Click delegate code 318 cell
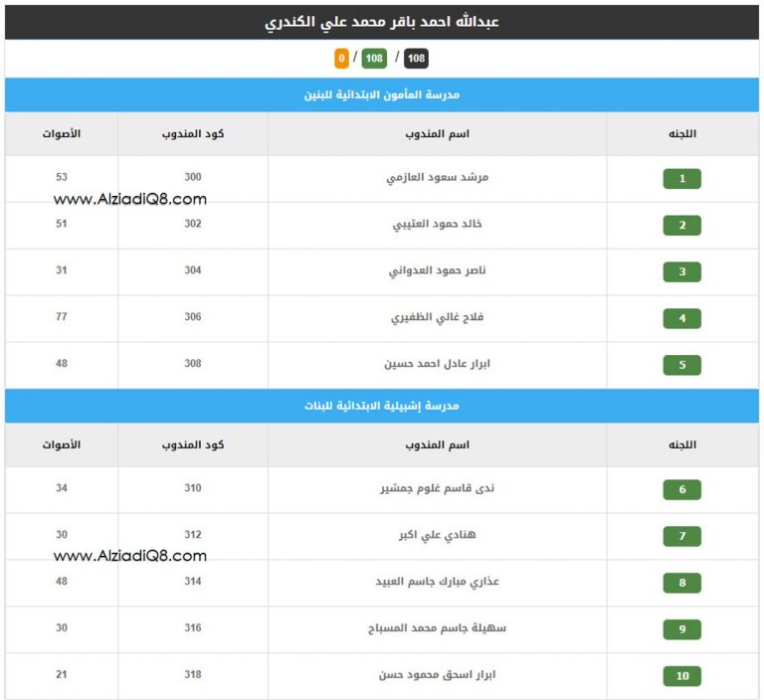The height and width of the screenshot is (700, 764). tap(192, 674)
